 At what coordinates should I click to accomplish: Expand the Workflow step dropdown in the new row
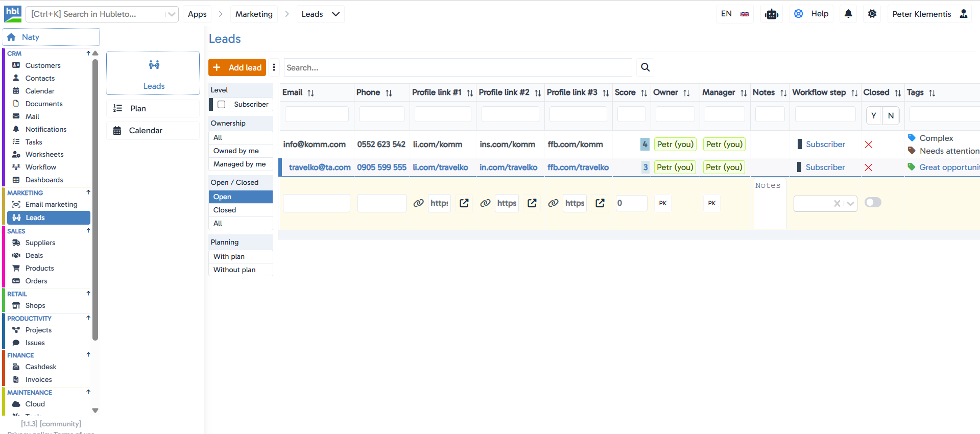pos(850,204)
